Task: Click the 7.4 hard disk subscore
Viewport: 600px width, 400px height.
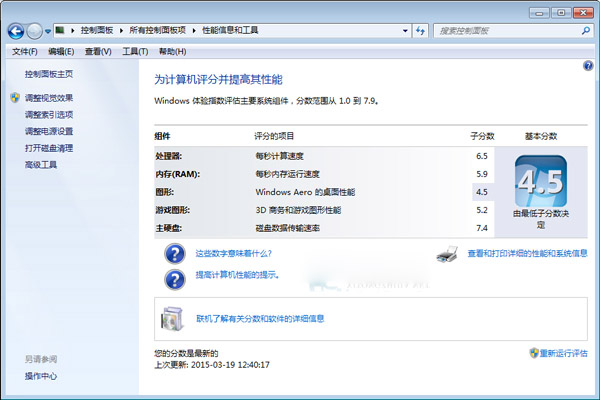Action: coord(482,228)
